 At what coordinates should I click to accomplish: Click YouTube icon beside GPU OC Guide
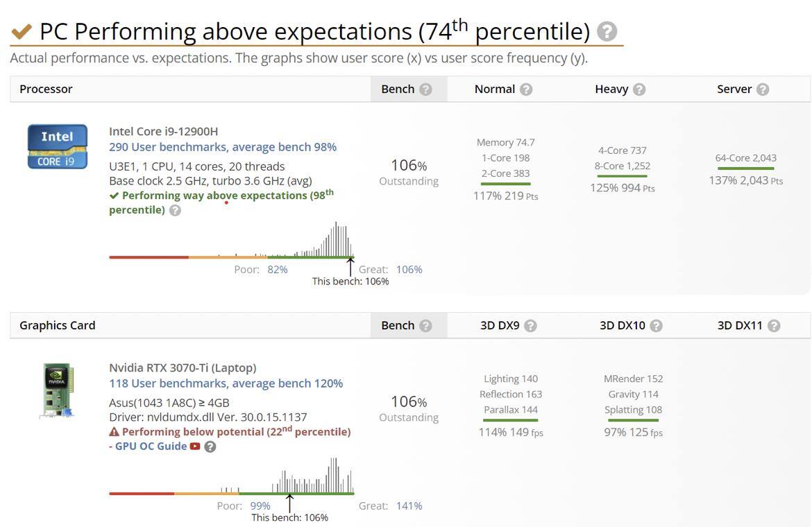[195, 446]
